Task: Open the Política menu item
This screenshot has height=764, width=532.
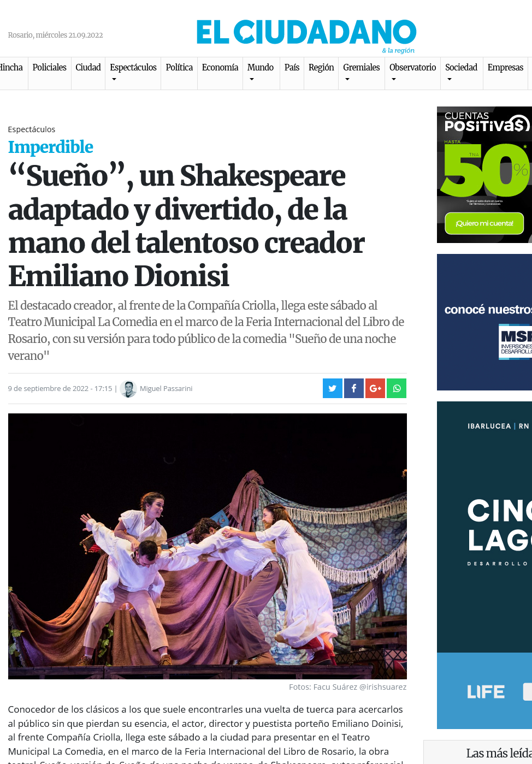Action: point(179,67)
